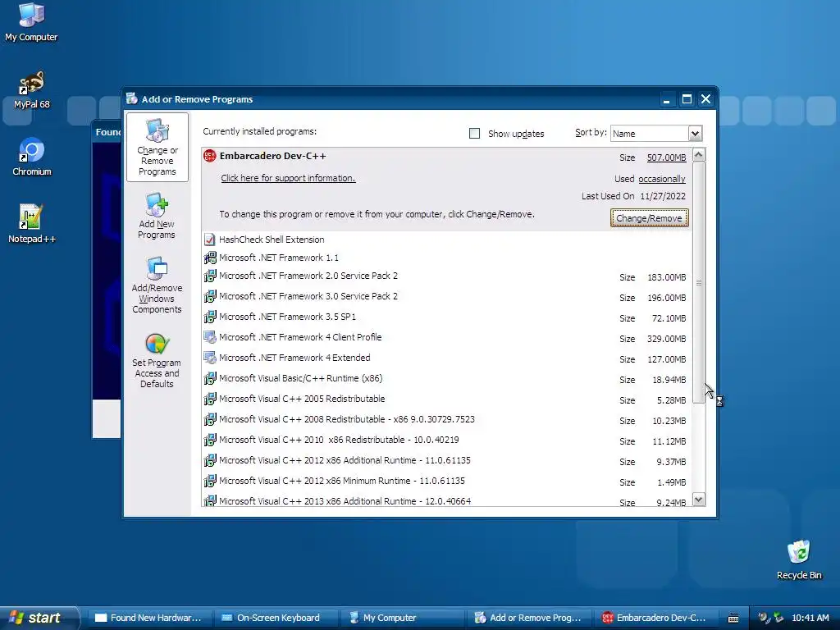Select Microsoft .NET Framework 4 Extended entry
Screen dimensions: 840x630
click(447, 358)
